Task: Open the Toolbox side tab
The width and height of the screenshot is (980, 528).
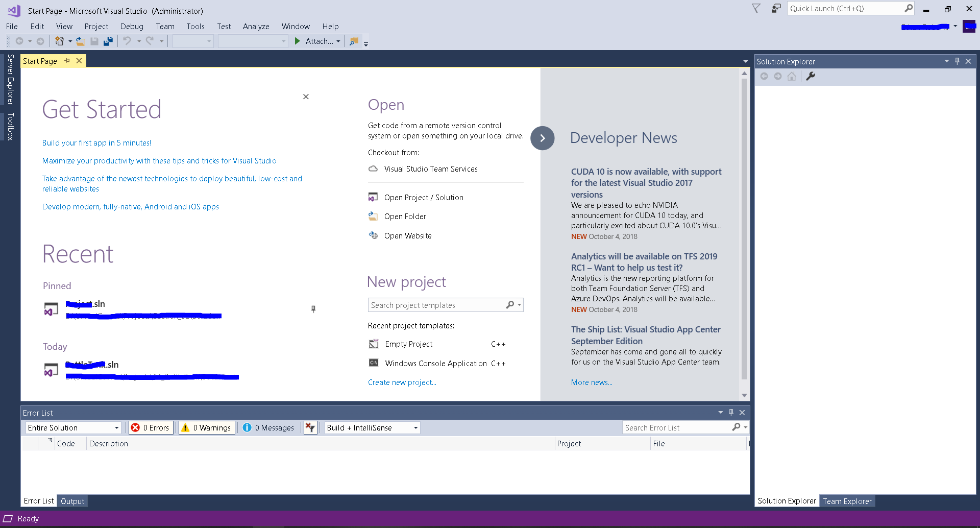Action: 10,126
